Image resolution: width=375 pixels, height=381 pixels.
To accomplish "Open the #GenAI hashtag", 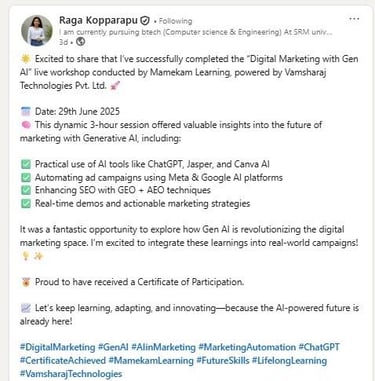I will pos(113,347).
